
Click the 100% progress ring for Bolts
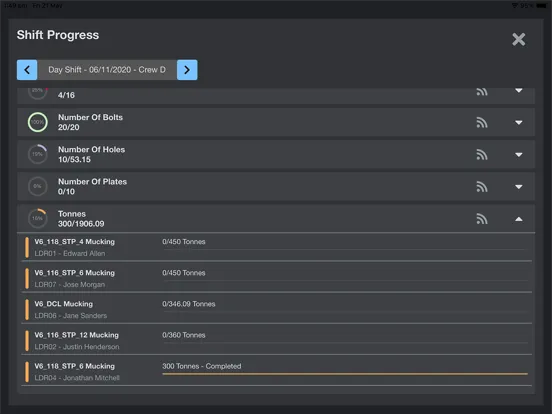tap(38, 122)
